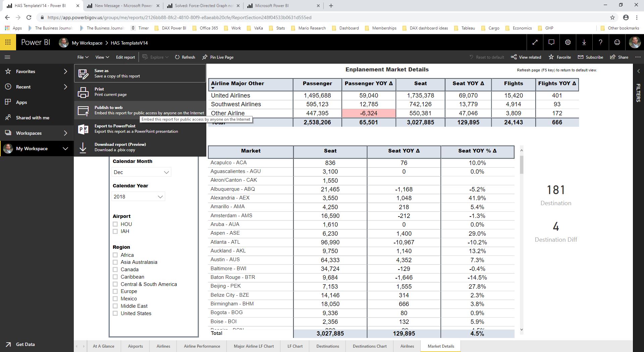Open the feedback smiley icon
The width and height of the screenshot is (644, 352).
pyautogui.click(x=617, y=42)
